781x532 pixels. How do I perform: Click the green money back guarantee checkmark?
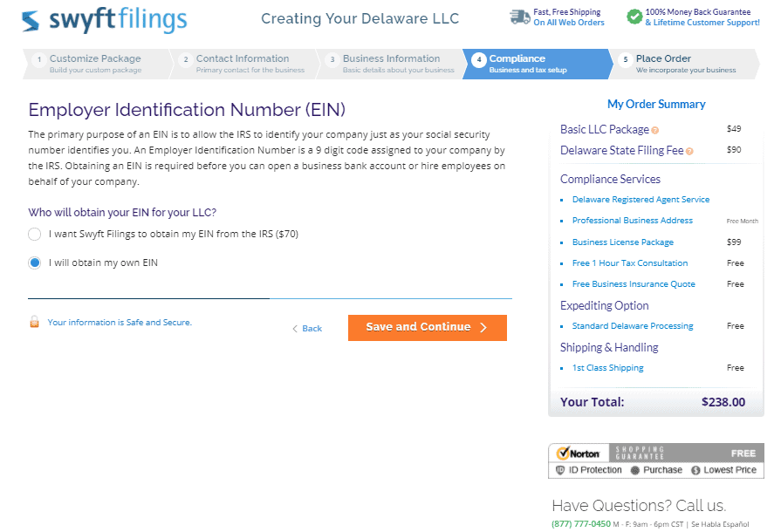pyautogui.click(x=634, y=17)
